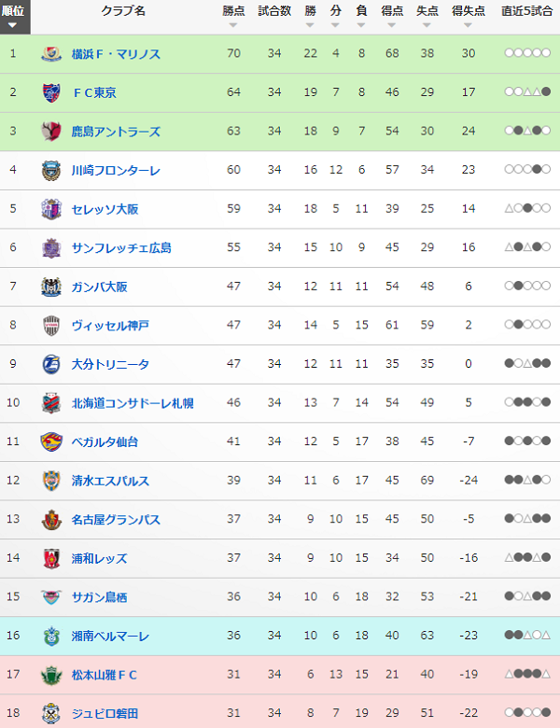The image size is (560, 728).
Task: Sort by 失点 using its arrow
Action: (x=427, y=25)
